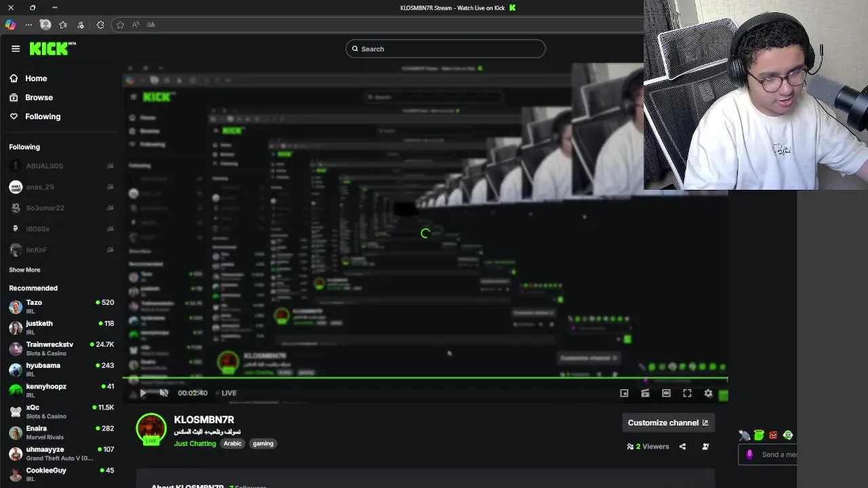Click the Customize channel button
Image resolution: width=868 pixels, height=488 pixels.
[667, 423]
